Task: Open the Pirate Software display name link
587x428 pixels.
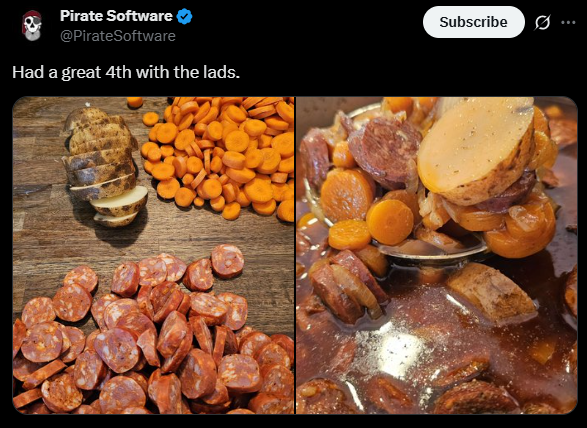Action: [x=116, y=16]
